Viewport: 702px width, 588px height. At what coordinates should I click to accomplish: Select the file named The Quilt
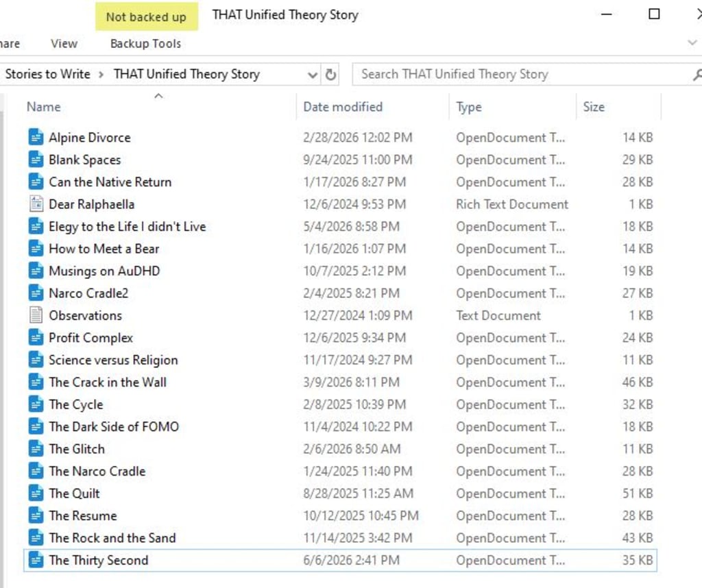pyautogui.click(x=74, y=493)
